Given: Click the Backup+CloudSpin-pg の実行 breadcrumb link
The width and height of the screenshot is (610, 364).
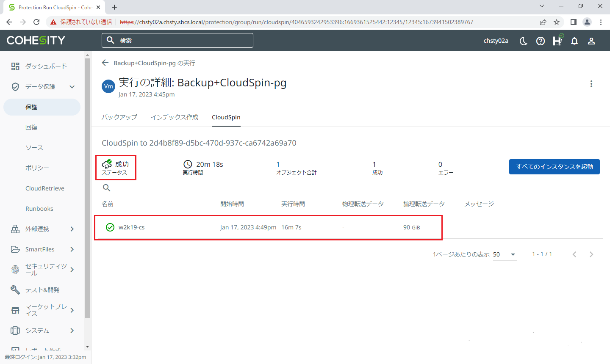Looking at the screenshot, I should click(154, 63).
